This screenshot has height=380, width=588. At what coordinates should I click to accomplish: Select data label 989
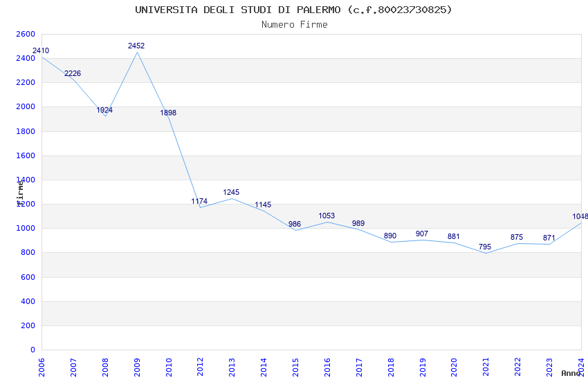coord(358,223)
